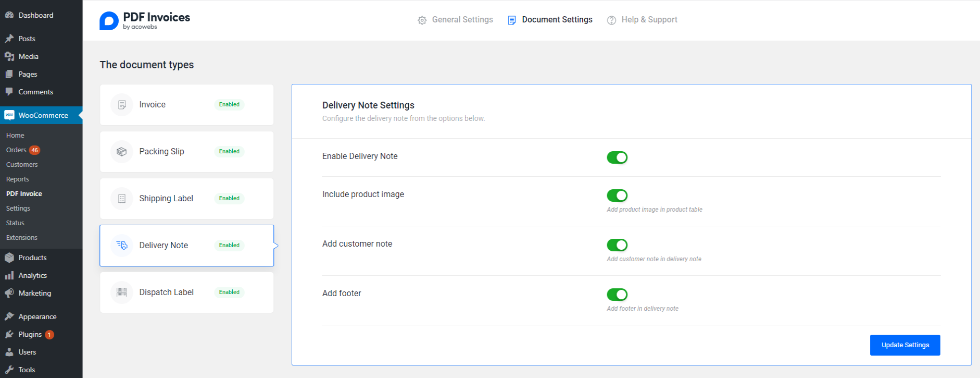
Task: Click 'The document types' heading
Action: (x=147, y=65)
